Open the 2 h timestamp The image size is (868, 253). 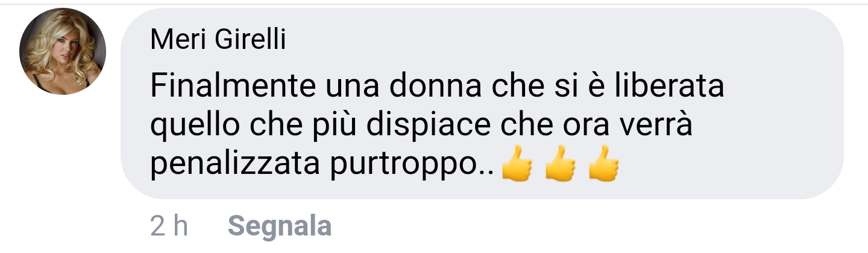pos(169,226)
